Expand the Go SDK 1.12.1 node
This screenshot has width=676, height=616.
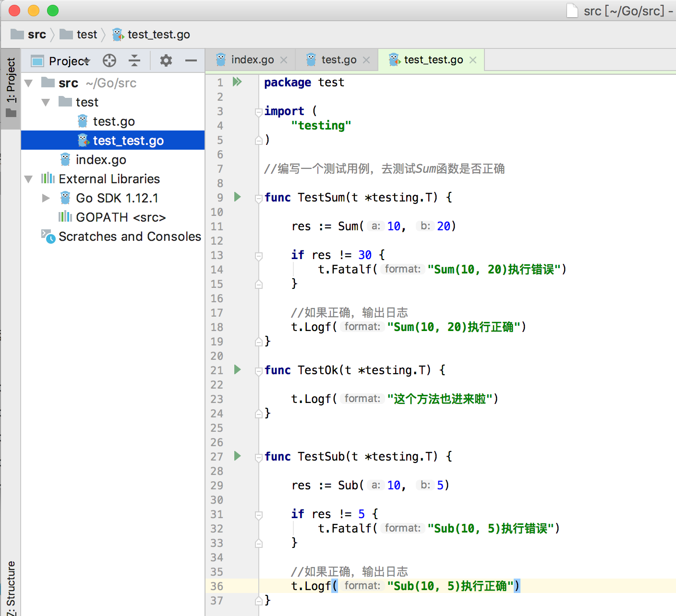(46, 198)
